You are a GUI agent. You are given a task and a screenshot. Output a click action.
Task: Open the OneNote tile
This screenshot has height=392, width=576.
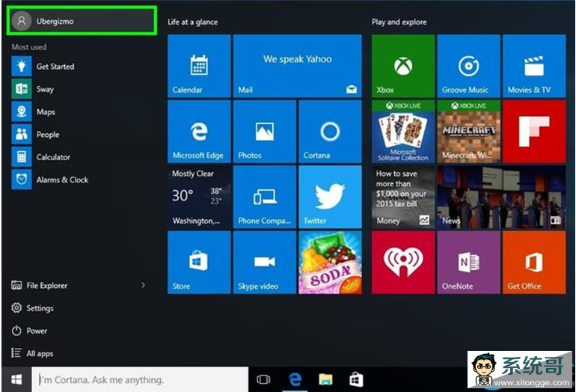coord(469,263)
